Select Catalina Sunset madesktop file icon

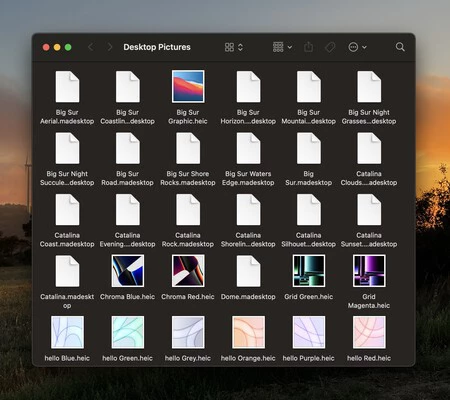(x=369, y=210)
